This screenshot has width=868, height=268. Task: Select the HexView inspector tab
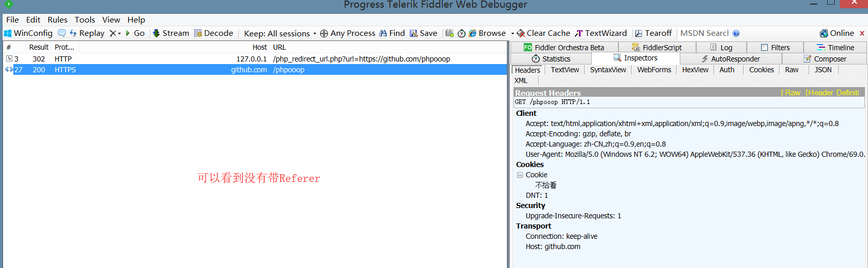click(x=695, y=70)
